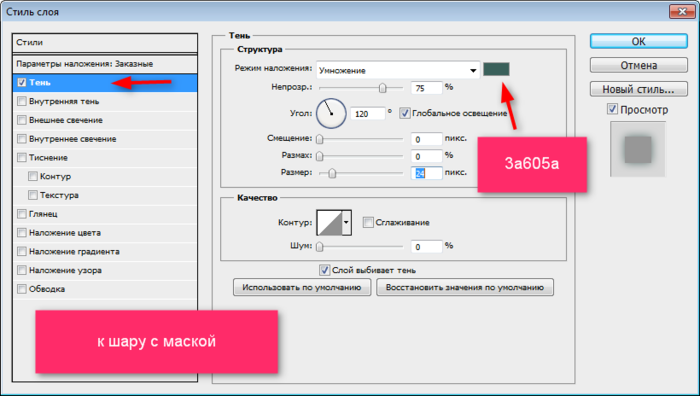Click the Смещение slider handle

pos(320,139)
